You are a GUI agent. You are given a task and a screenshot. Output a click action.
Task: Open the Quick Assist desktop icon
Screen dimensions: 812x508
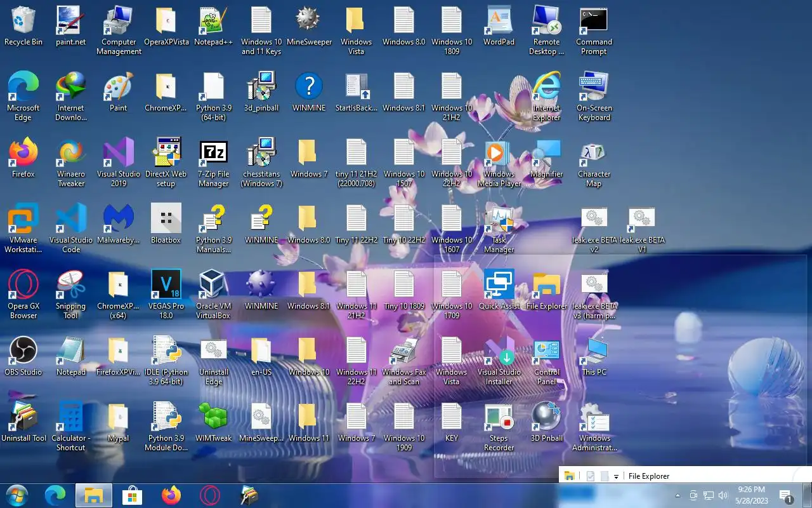click(499, 290)
